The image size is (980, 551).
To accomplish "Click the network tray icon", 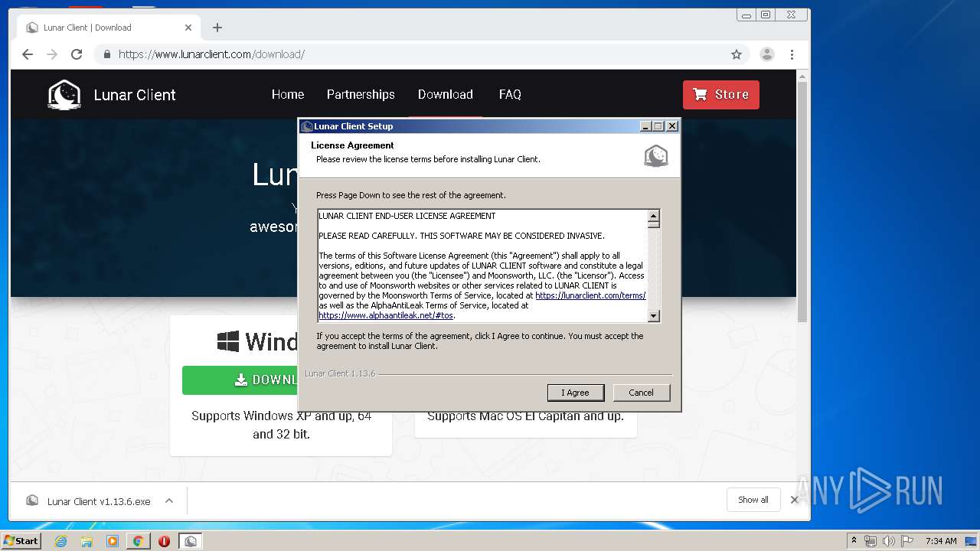I will 871,541.
